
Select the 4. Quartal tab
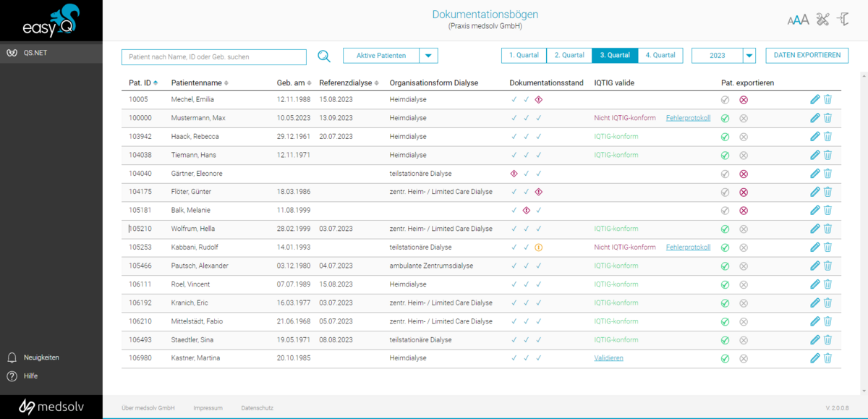pos(660,55)
